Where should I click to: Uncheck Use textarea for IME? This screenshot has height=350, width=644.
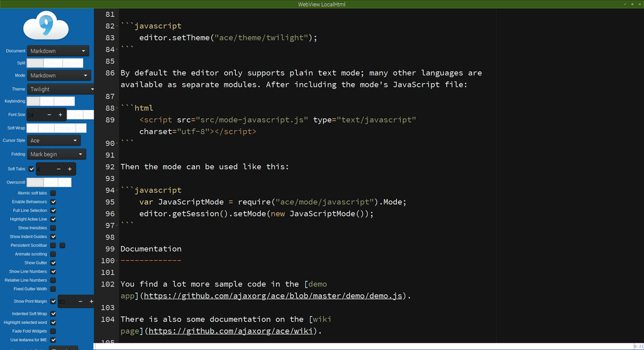[53, 340]
